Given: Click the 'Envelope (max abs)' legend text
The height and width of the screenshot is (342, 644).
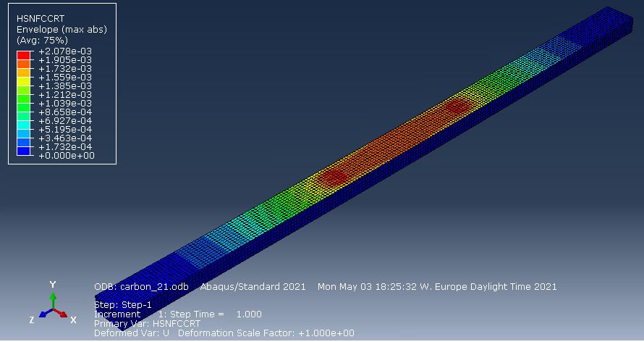Looking at the screenshot, I should [62, 30].
